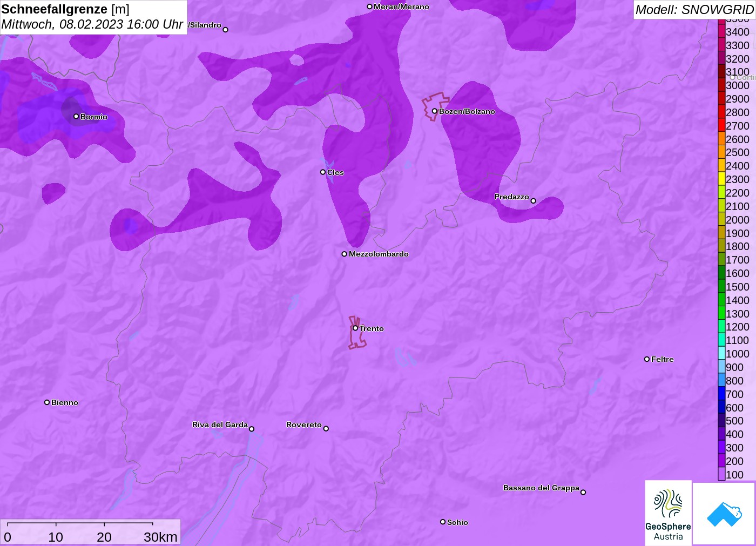Click the Trento label text

click(372, 328)
